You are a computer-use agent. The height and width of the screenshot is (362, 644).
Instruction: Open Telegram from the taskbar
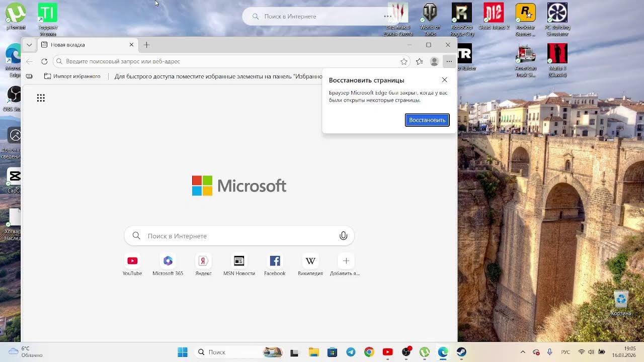coord(351,352)
